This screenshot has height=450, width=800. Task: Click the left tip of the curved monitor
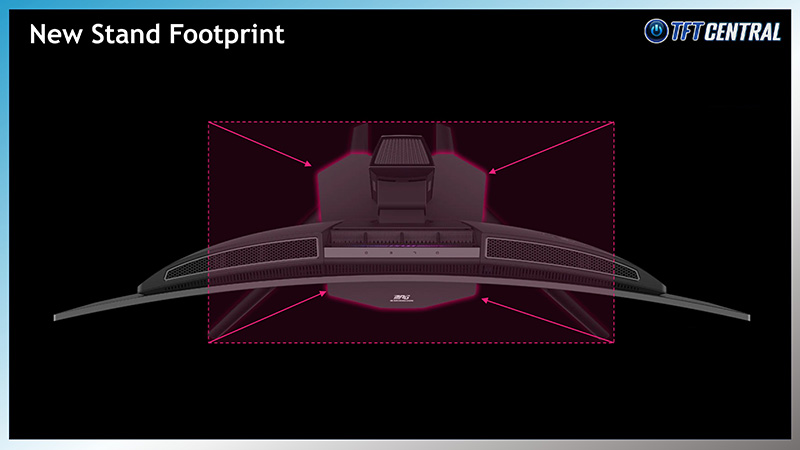click(x=58, y=317)
